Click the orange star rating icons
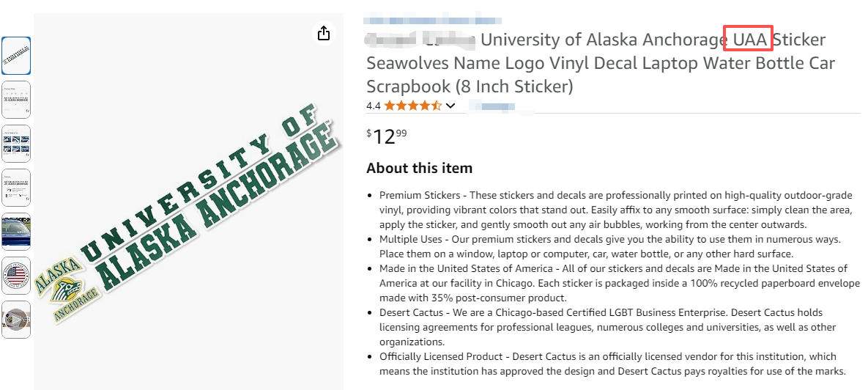 click(412, 106)
